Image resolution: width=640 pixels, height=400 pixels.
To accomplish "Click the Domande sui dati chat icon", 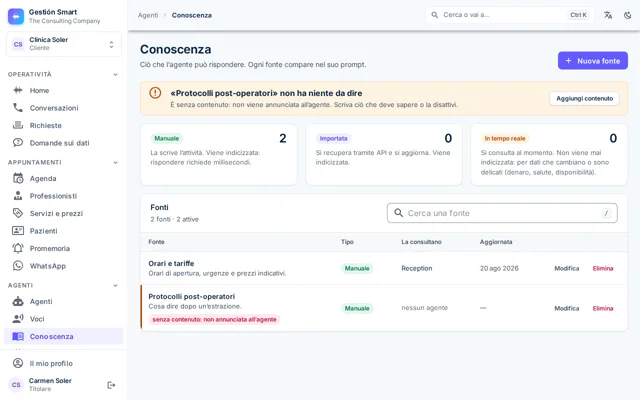I will click(18, 143).
